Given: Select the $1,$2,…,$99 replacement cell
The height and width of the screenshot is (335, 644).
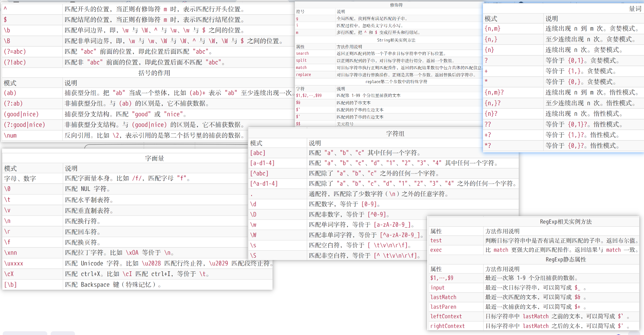Looking at the screenshot, I should (309, 96).
